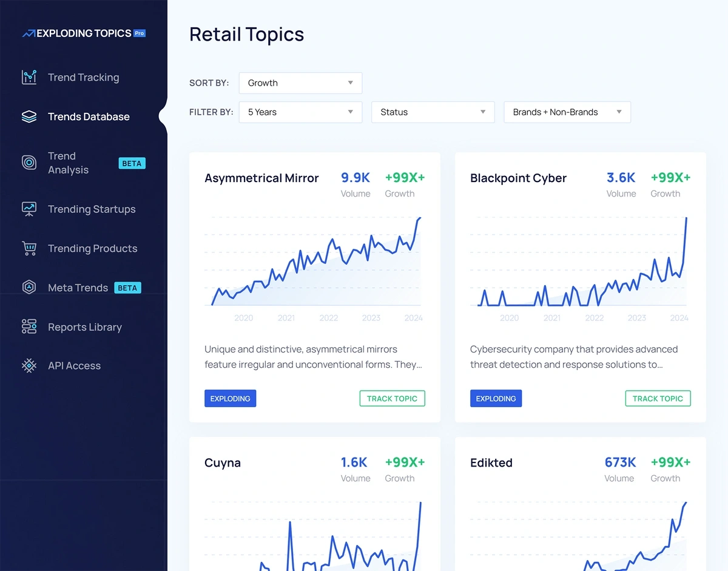
Task: Open the 5 Years timeframe filter
Action: pyautogui.click(x=300, y=112)
